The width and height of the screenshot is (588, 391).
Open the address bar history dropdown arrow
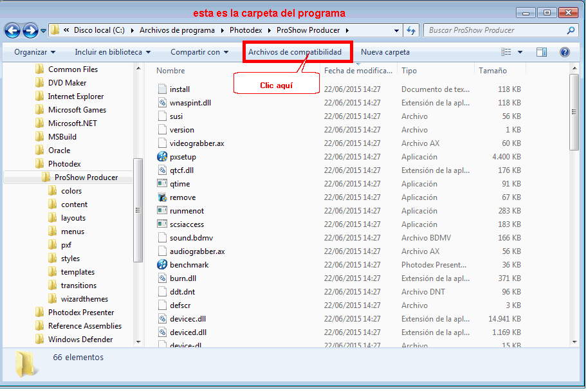tap(396, 31)
